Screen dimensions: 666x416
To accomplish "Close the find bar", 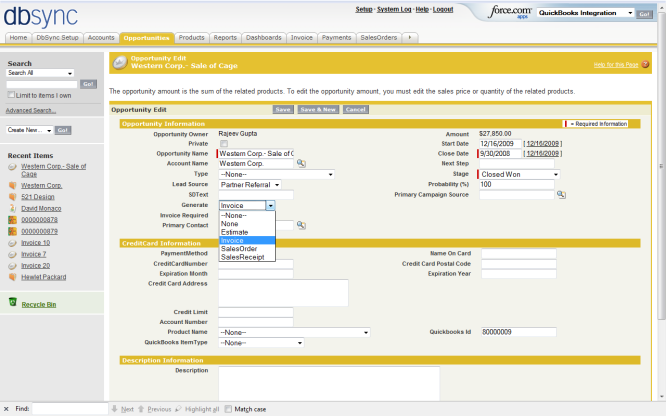I will click(7, 409).
